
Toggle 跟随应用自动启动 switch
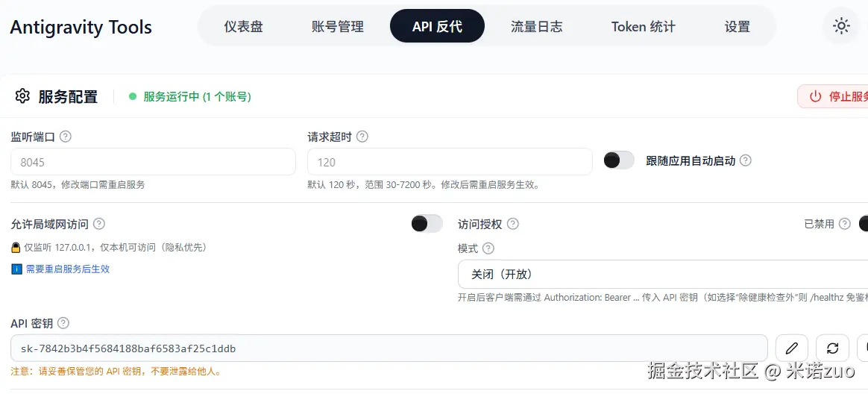(619, 160)
